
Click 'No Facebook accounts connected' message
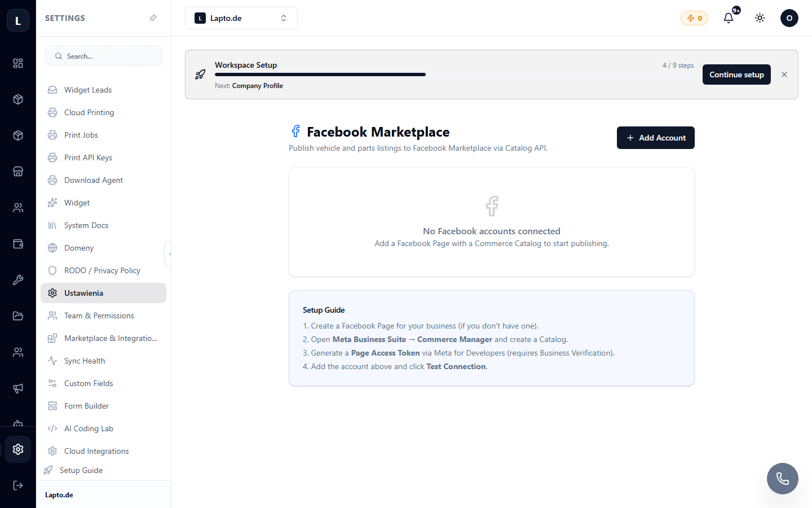click(492, 231)
